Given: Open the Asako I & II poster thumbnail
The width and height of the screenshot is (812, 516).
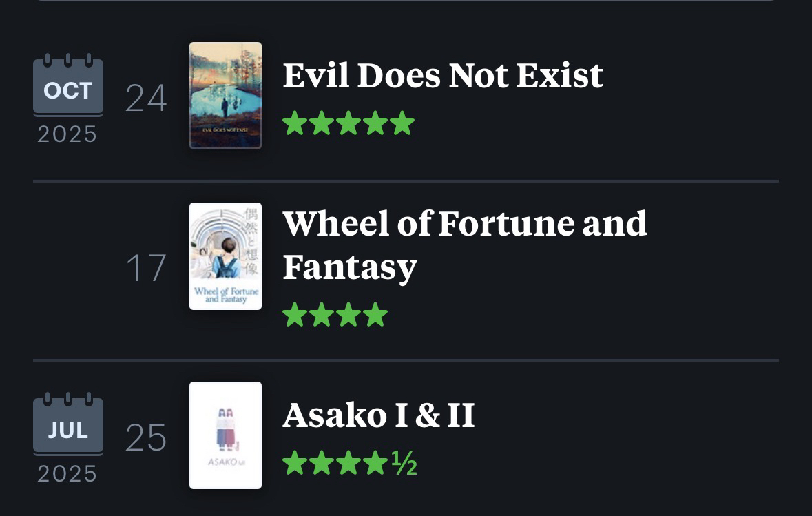Looking at the screenshot, I should click(225, 435).
